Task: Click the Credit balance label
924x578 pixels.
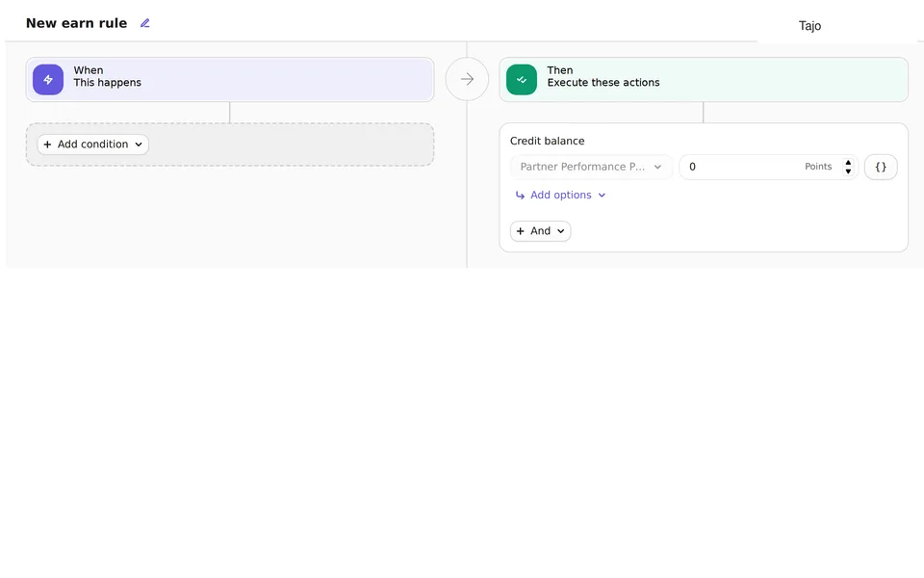Action: (548, 141)
